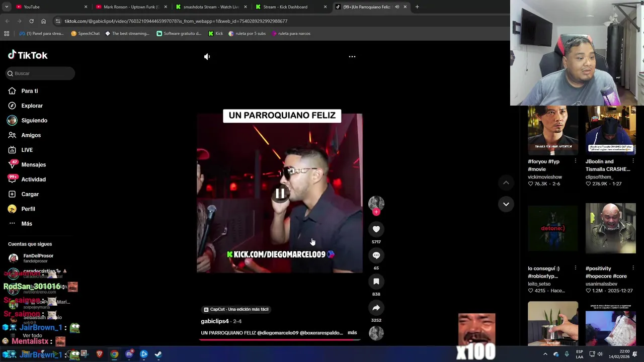Image resolution: width=644 pixels, height=362 pixels.
Task: Open the Kick bookmark
Action: (215, 34)
